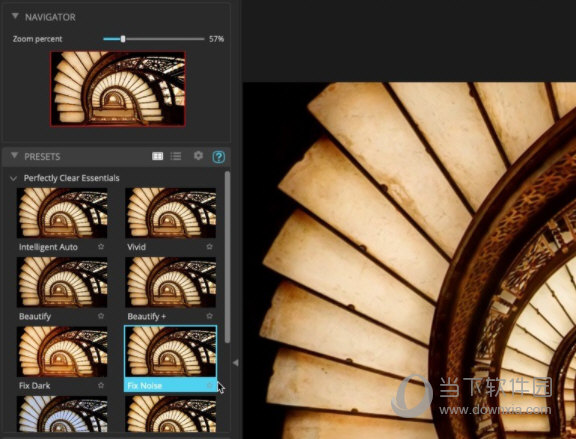
Task: Open presets gear settings
Action: point(198,156)
